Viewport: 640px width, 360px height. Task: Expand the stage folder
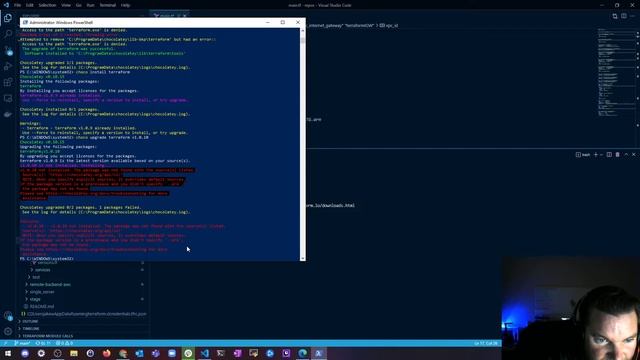coord(35,299)
